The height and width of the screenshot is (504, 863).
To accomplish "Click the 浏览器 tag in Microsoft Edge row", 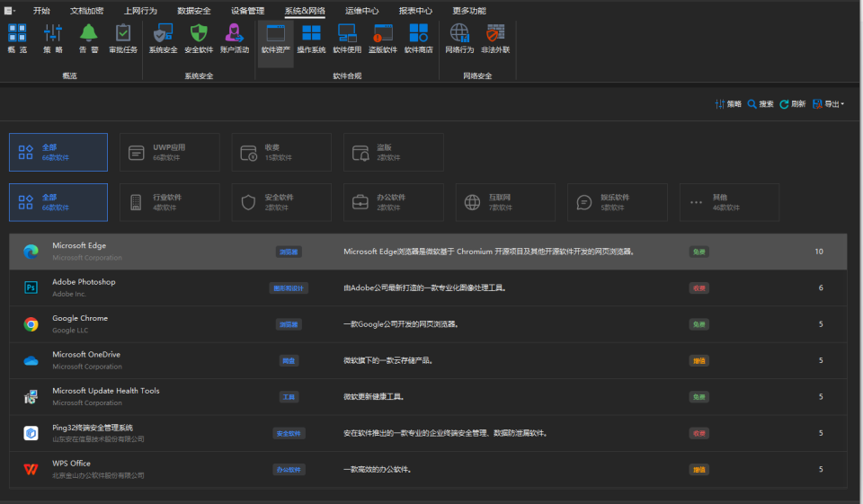I will click(289, 252).
